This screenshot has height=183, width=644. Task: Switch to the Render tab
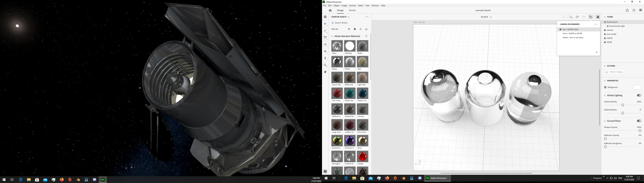tap(352, 11)
